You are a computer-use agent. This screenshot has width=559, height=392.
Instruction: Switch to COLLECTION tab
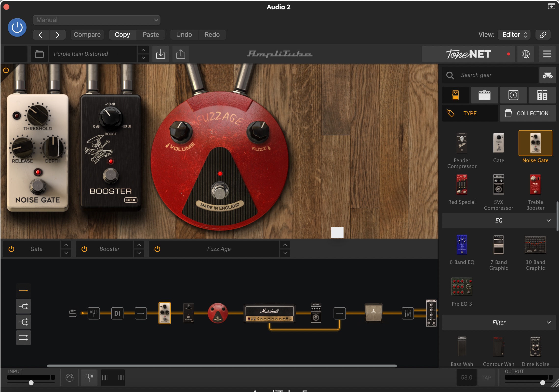(x=528, y=113)
